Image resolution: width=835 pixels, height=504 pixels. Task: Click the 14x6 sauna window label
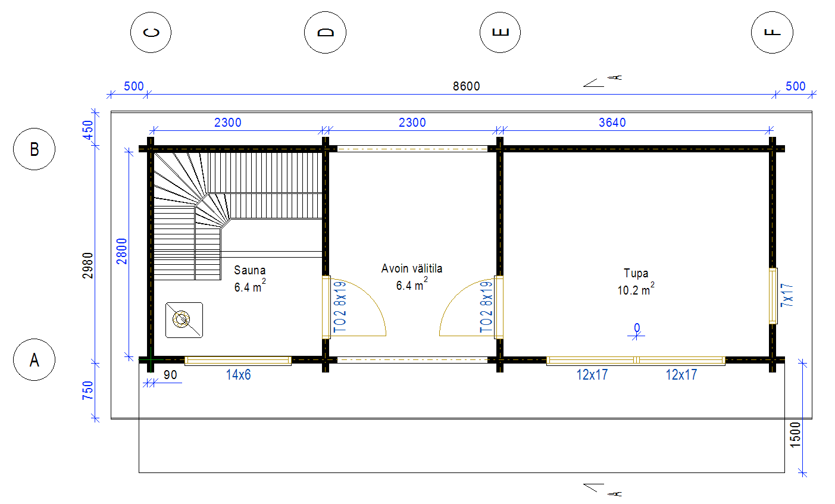(x=238, y=375)
